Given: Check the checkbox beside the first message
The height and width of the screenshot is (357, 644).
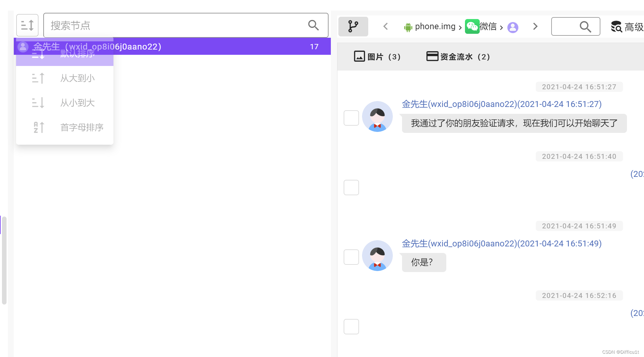Looking at the screenshot, I should tap(351, 117).
